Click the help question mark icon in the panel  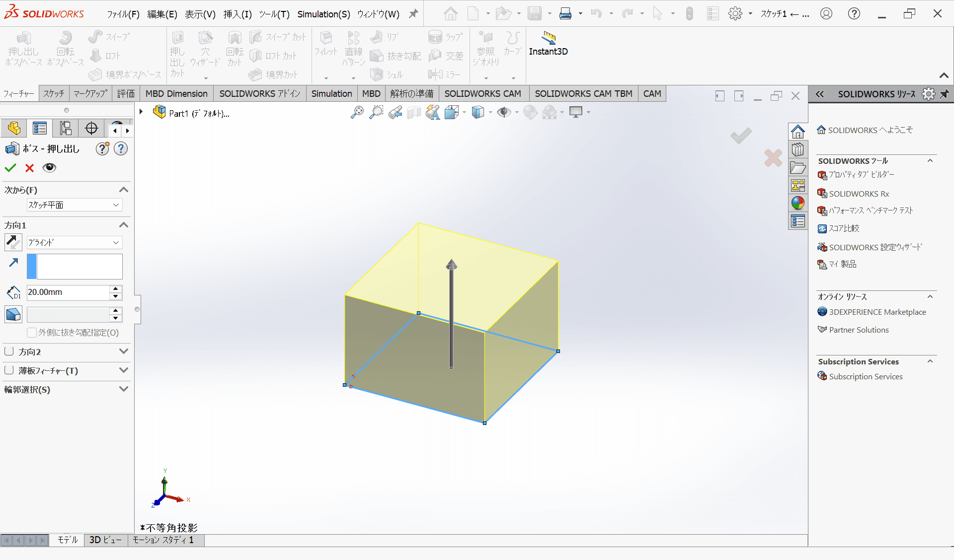(121, 148)
